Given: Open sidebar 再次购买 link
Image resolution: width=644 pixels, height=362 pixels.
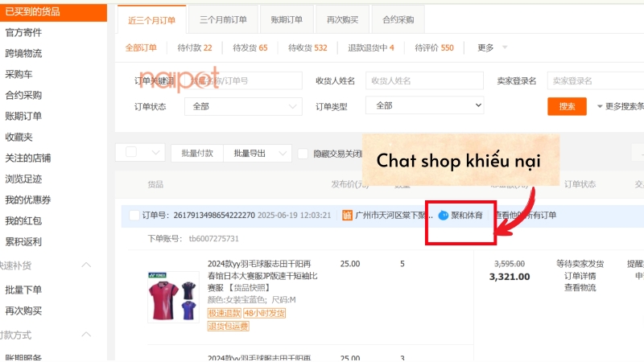Looking at the screenshot, I should pyautogui.click(x=23, y=311).
